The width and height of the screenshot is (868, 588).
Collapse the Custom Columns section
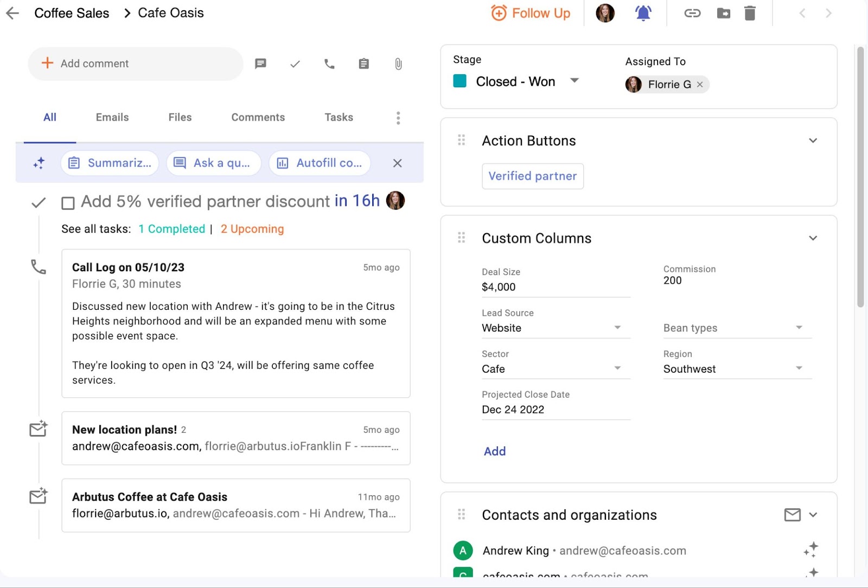813,238
